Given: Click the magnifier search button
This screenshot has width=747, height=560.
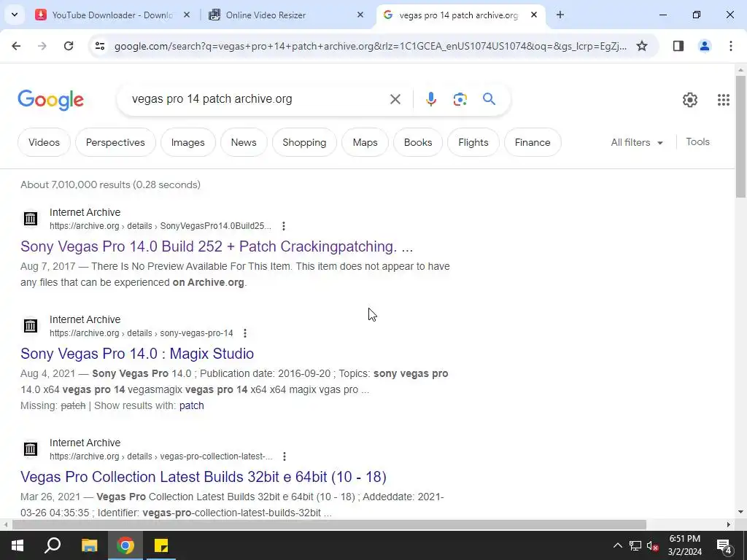Looking at the screenshot, I should [x=489, y=99].
